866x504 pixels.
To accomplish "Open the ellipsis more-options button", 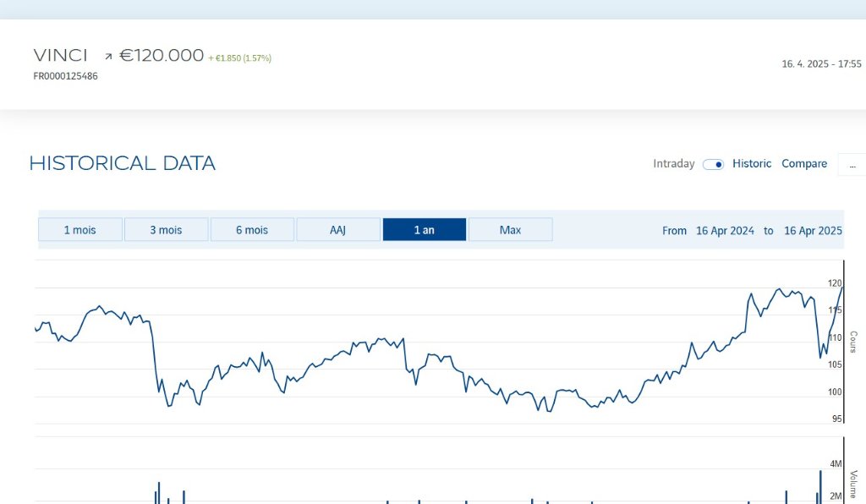I will coord(852,165).
